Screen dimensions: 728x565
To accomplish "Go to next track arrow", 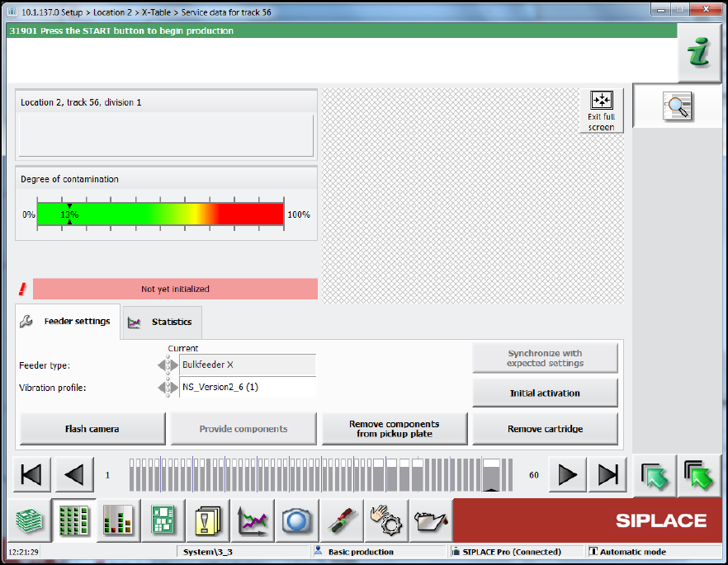I will click(x=567, y=474).
